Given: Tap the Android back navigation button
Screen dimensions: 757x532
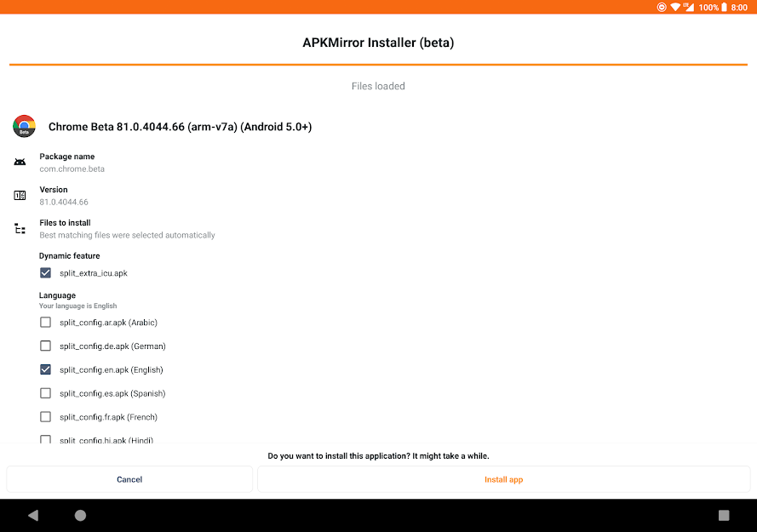Looking at the screenshot, I should point(33,515).
